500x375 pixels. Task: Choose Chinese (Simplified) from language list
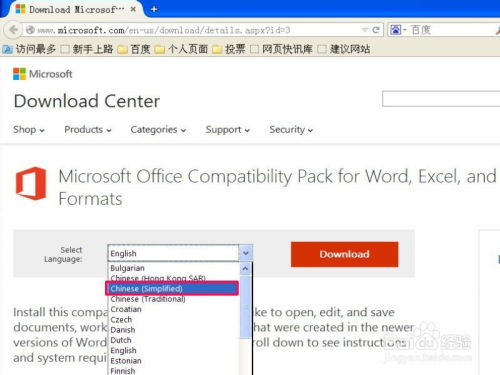[x=172, y=289]
